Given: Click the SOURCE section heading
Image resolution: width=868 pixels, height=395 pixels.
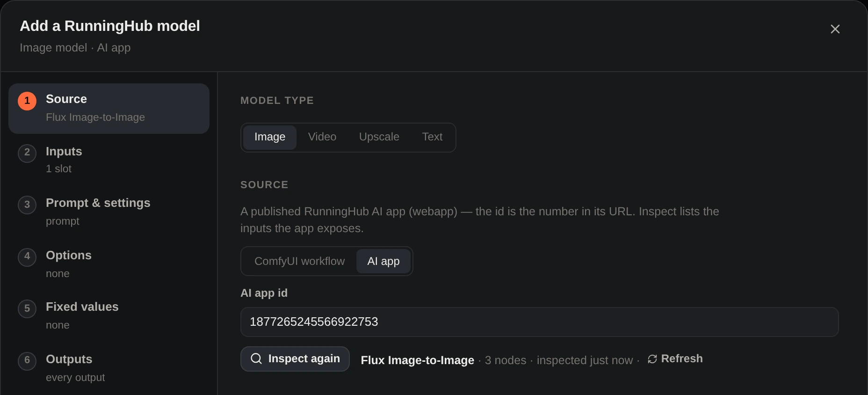Looking at the screenshot, I should [x=264, y=185].
